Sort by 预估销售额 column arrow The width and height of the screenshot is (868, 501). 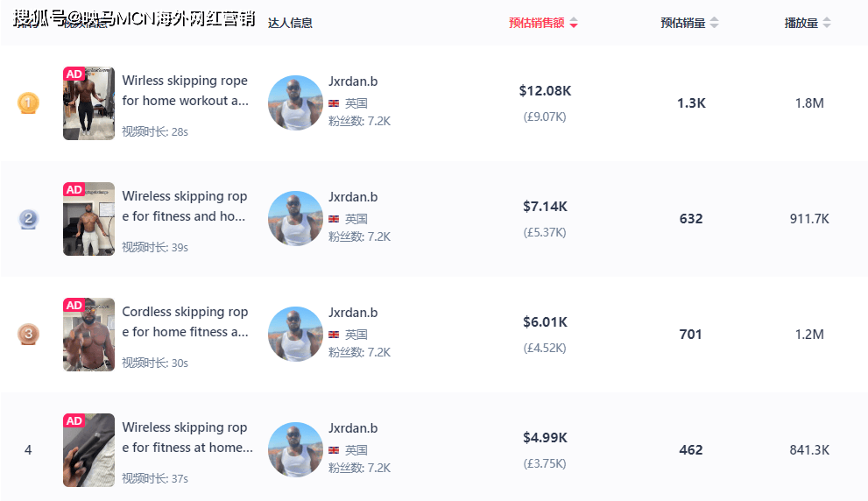pos(574,24)
